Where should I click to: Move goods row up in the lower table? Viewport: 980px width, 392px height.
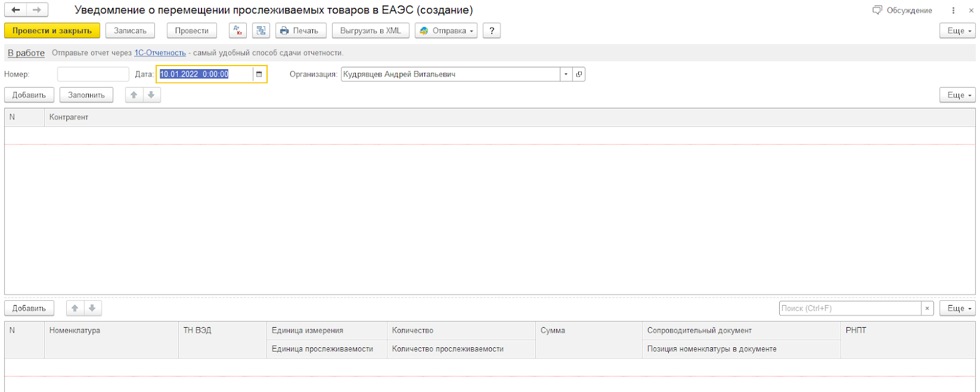75,308
